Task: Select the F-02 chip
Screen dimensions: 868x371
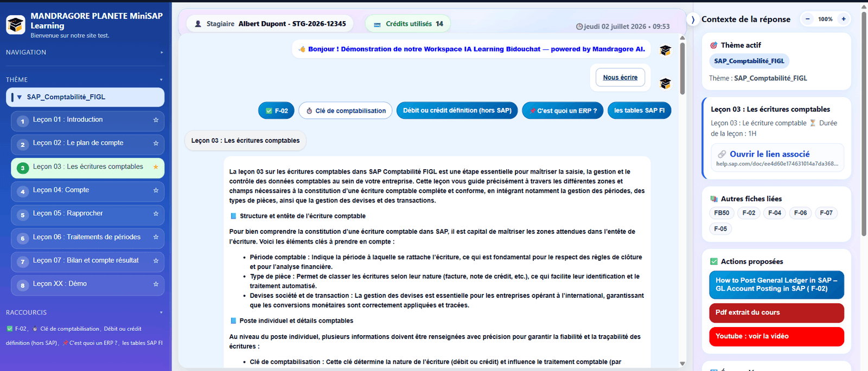Action: click(x=277, y=111)
